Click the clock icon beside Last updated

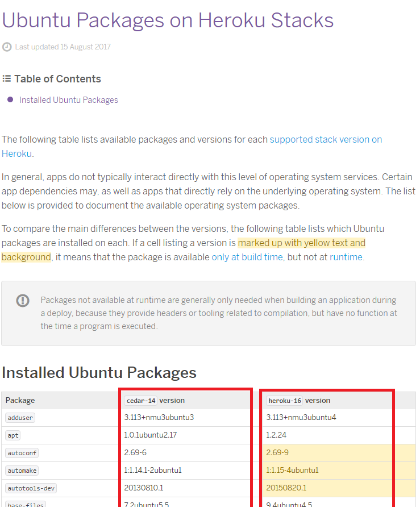[x=7, y=47]
